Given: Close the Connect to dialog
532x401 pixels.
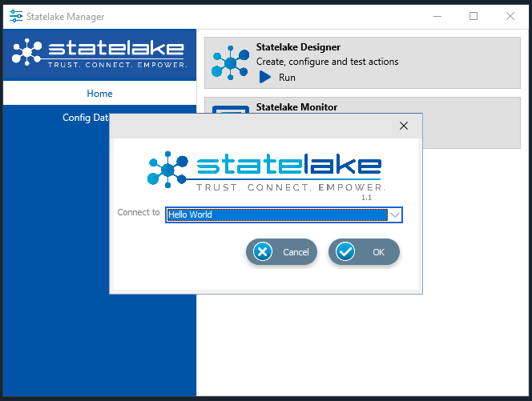Looking at the screenshot, I should (x=404, y=126).
